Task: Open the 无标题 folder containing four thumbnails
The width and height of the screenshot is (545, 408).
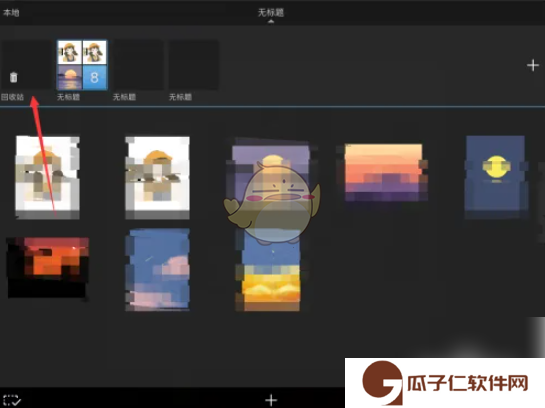Action: (x=82, y=65)
